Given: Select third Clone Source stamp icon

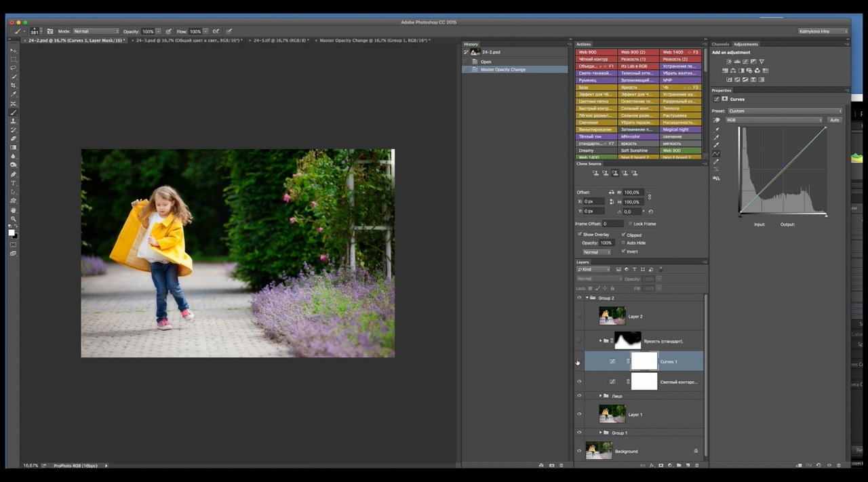Looking at the screenshot, I should pos(615,173).
